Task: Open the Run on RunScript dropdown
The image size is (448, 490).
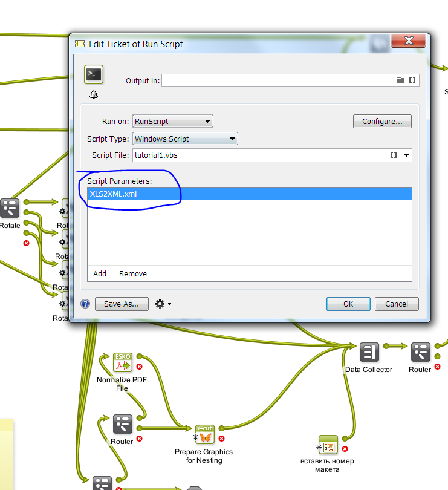Action: pyautogui.click(x=173, y=121)
